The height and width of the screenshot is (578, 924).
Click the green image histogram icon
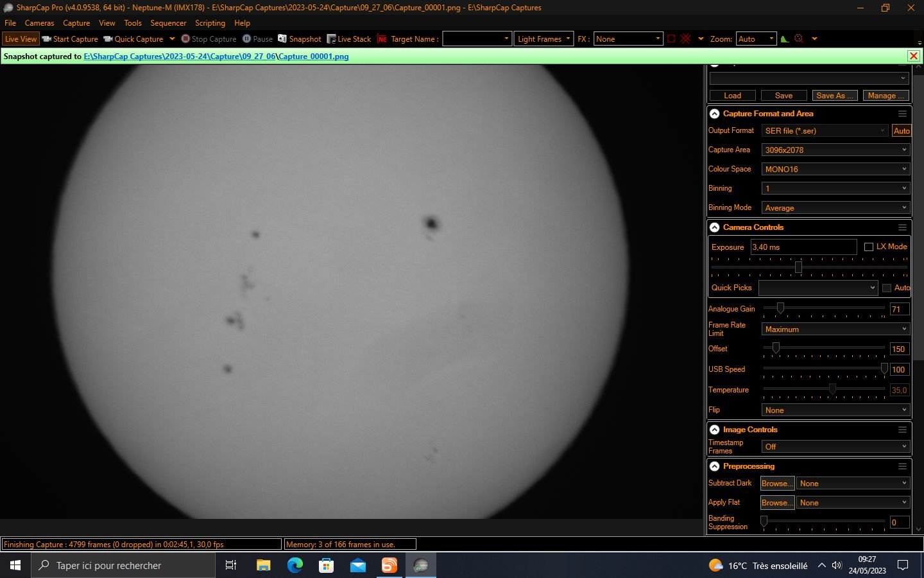tap(784, 39)
